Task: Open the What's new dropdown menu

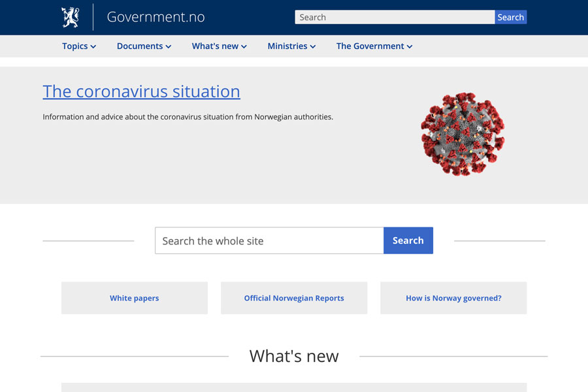Action: [220, 46]
